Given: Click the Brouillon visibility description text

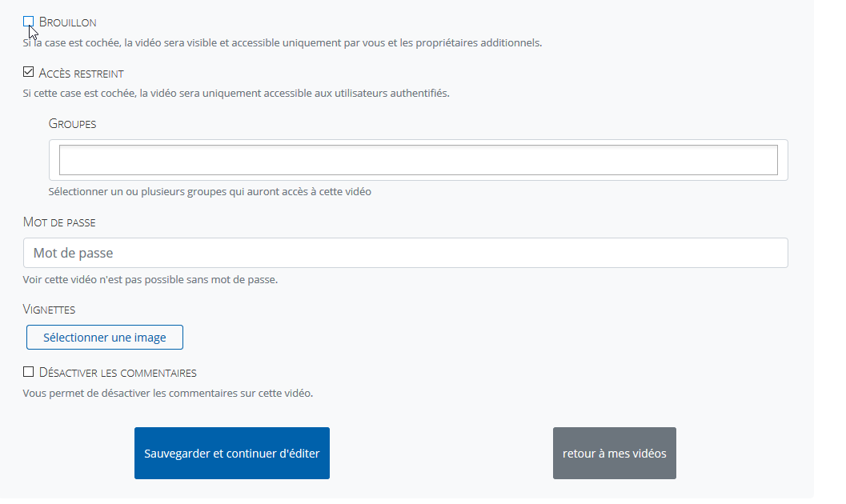Looking at the screenshot, I should (x=283, y=42).
